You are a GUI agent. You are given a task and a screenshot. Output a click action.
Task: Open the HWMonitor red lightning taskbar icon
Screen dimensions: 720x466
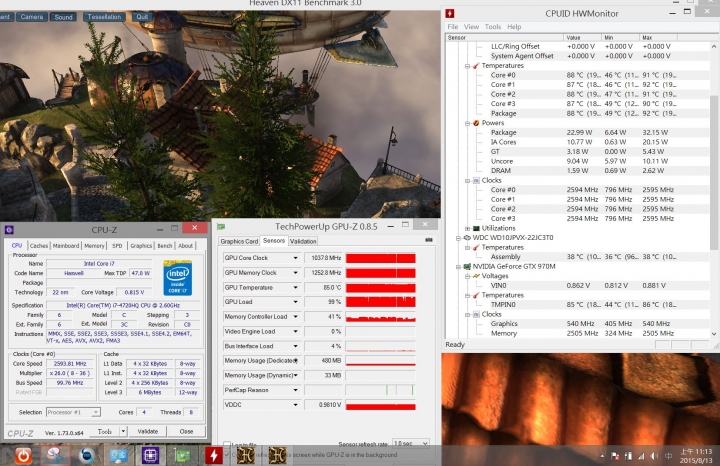click(214, 455)
